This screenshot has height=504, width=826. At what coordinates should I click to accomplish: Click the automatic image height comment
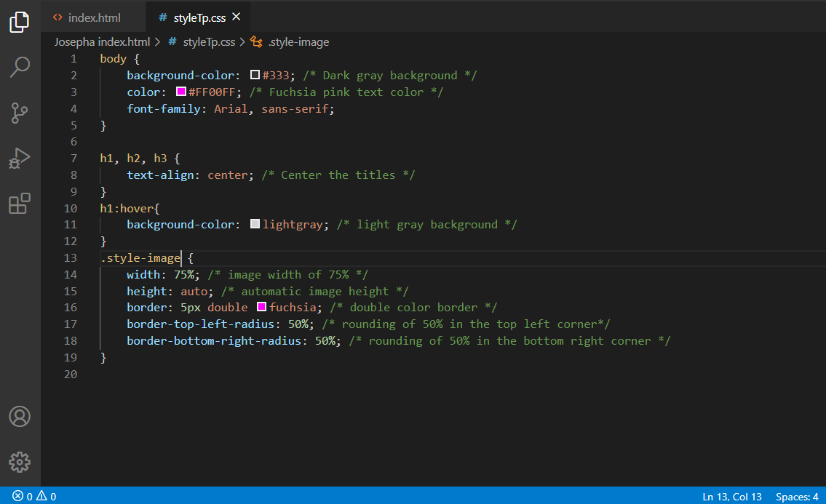pyautogui.click(x=315, y=292)
